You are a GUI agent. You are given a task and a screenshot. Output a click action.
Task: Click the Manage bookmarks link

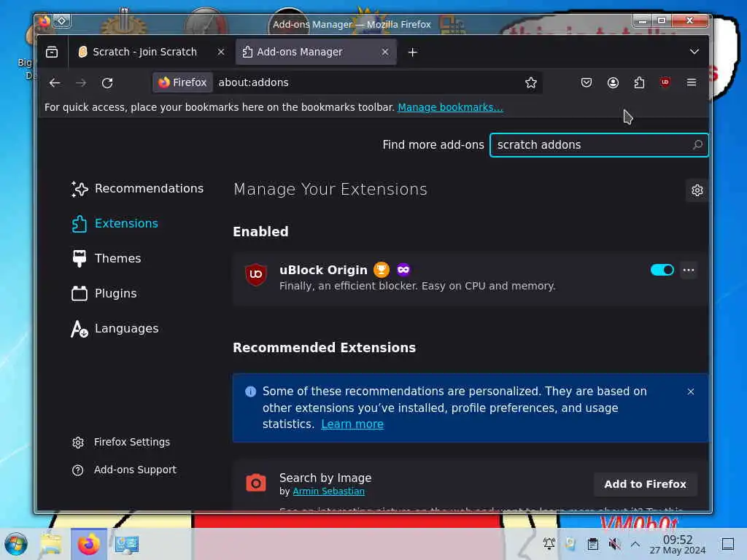coord(450,107)
